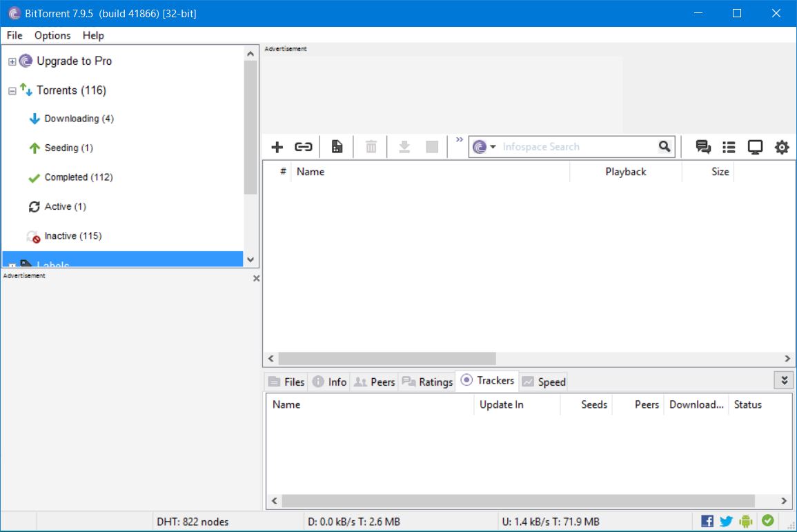The height and width of the screenshot is (532, 797).
Task: Collapse detail pane with double-chevron button
Action: [785, 381]
